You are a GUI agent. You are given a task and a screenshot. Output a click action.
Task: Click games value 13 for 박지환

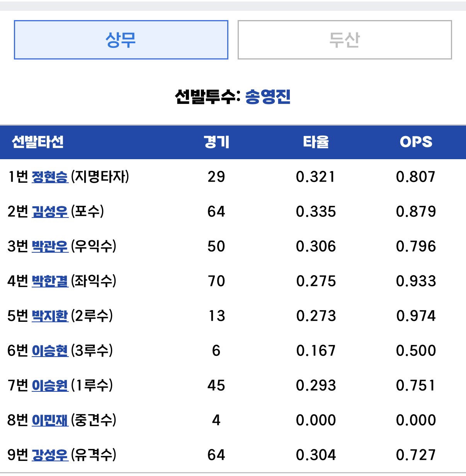216,316
